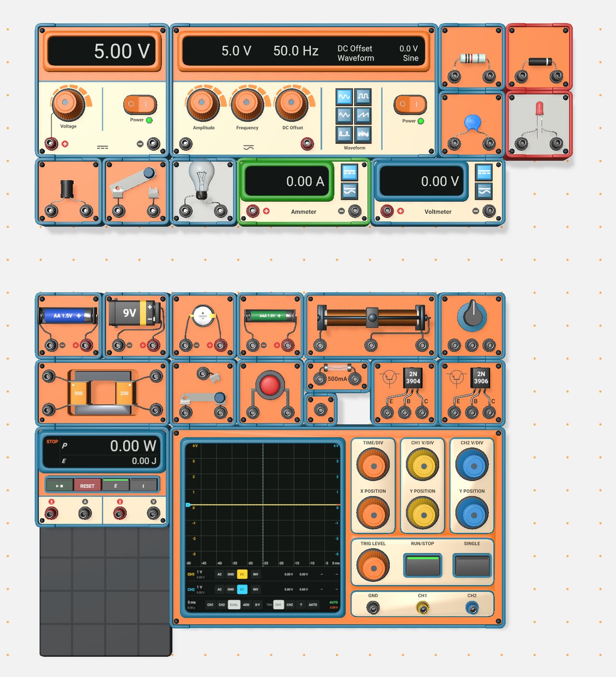Select the triangle waveform button
The width and height of the screenshot is (616, 677).
click(x=344, y=115)
